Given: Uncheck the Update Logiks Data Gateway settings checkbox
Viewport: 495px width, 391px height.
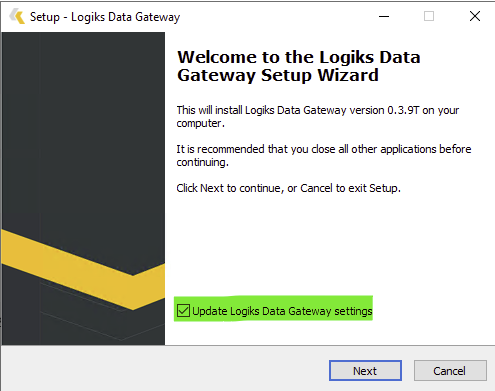Looking at the screenshot, I should coord(183,310).
